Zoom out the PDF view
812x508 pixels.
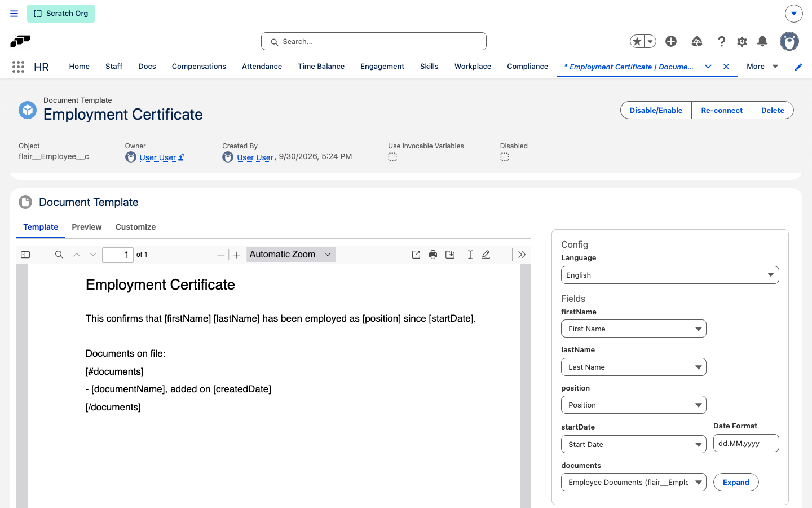[x=220, y=255]
